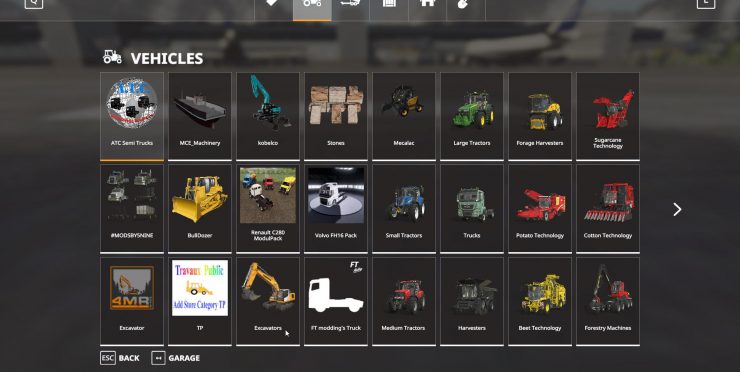740x372 pixels.
Task: Click the GARAGE button
Action: click(176, 358)
